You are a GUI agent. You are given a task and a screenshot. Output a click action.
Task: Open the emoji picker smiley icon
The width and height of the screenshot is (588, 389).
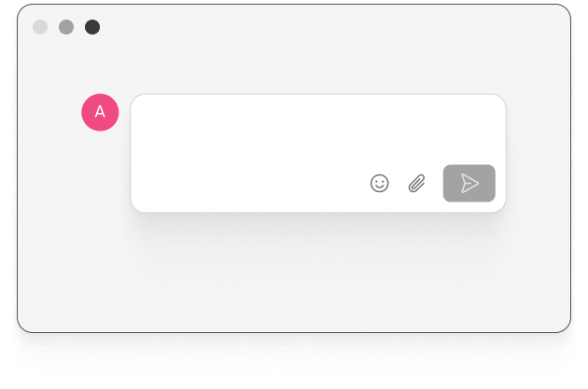[379, 183]
